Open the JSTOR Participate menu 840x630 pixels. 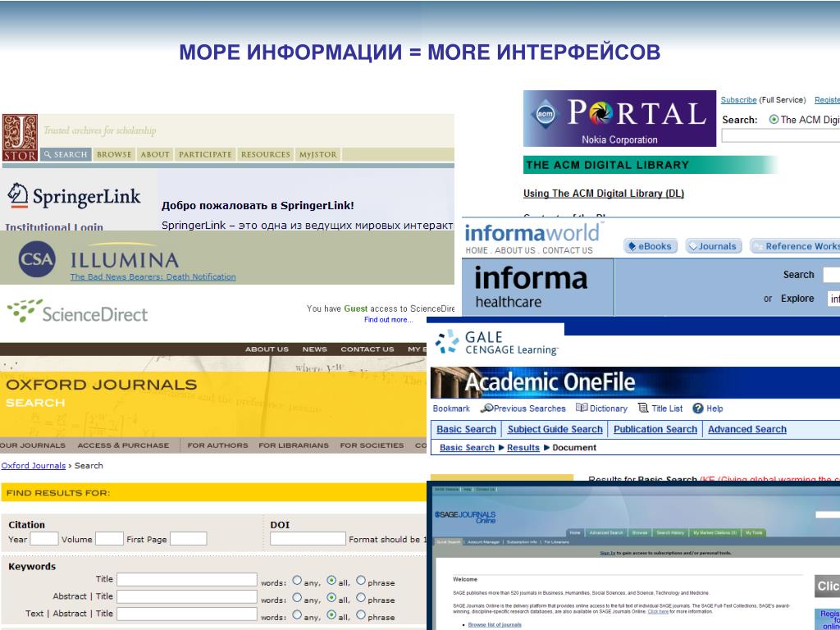coord(205,154)
